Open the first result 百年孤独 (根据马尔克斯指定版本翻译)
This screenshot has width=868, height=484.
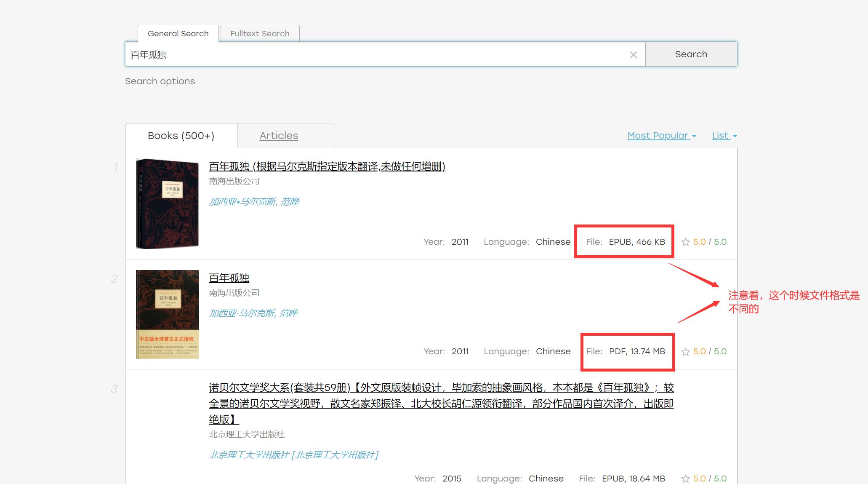pyautogui.click(x=326, y=167)
